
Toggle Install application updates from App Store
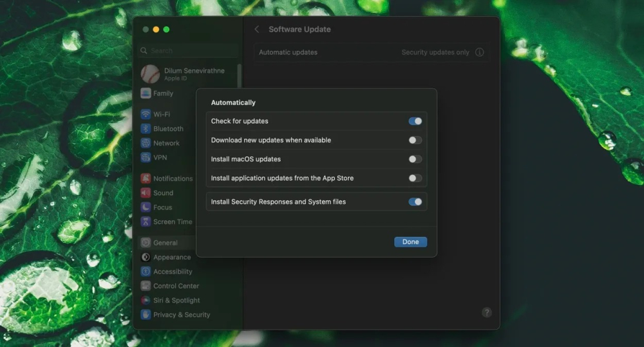tap(415, 178)
